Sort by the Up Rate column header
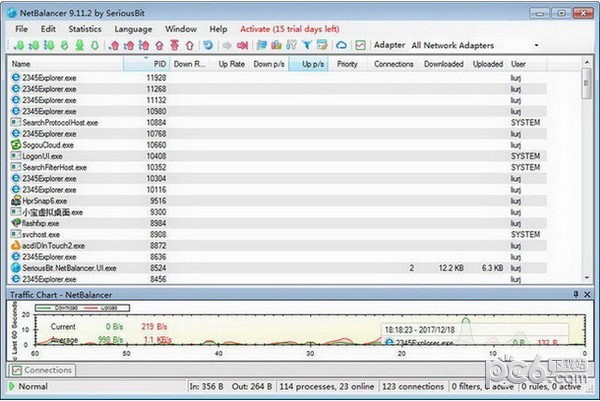The height and width of the screenshot is (401, 600). pyautogui.click(x=232, y=64)
